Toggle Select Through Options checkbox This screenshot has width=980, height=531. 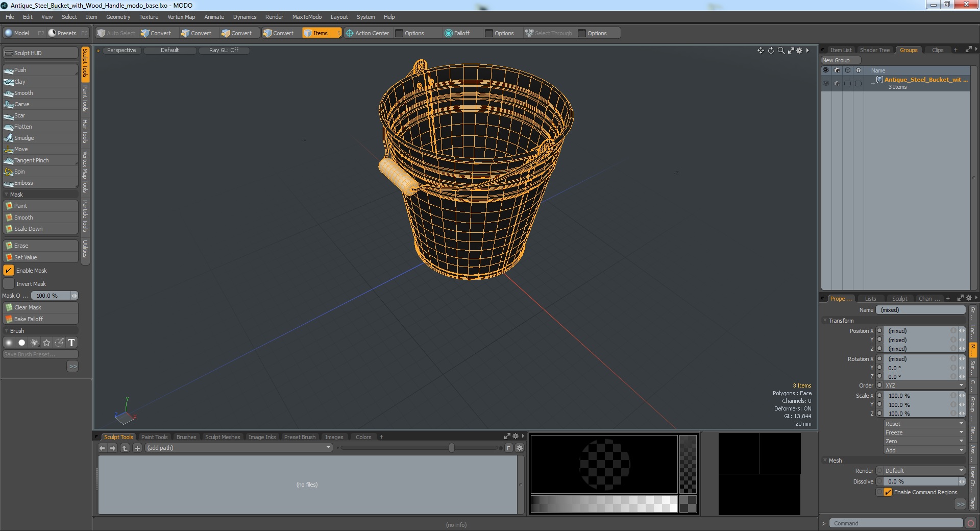tap(582, 33)
